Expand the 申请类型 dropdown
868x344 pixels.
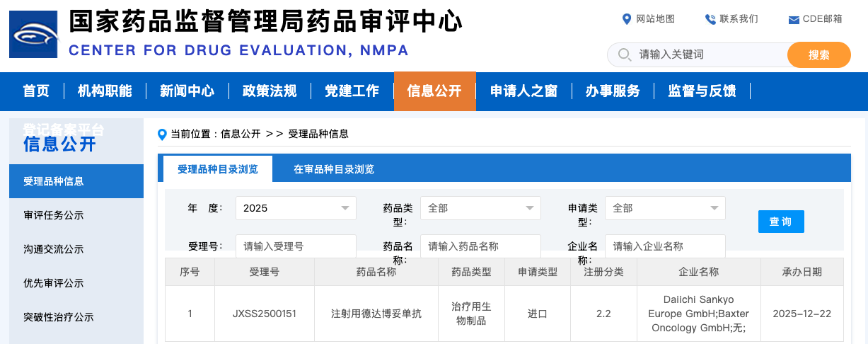[665, 208]
